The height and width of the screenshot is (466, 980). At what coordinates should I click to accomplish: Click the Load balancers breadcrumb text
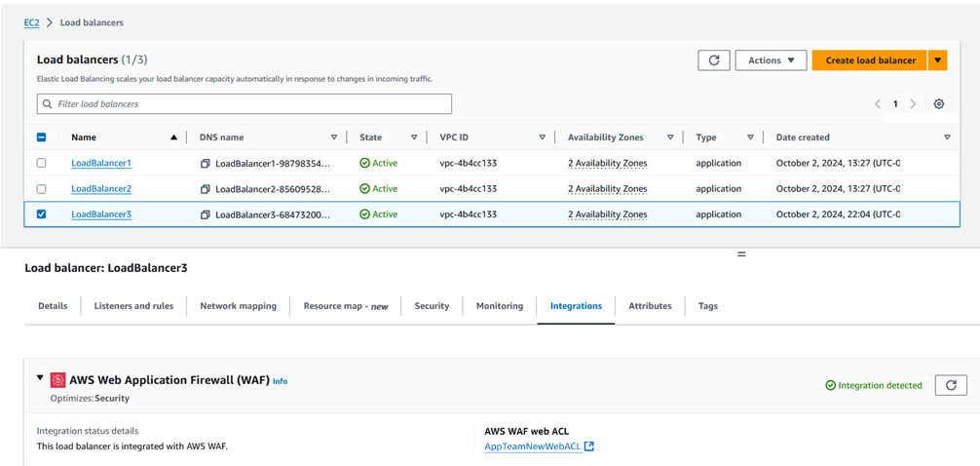pos(92,22)
